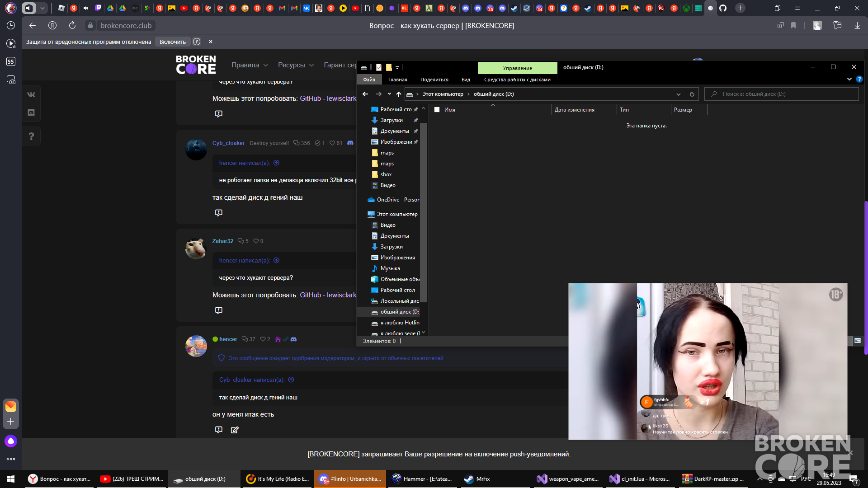The width and height of the screenshot is (868, 488).
Task: Click the Explorer search field for disk D:
Action: point(782,94)
